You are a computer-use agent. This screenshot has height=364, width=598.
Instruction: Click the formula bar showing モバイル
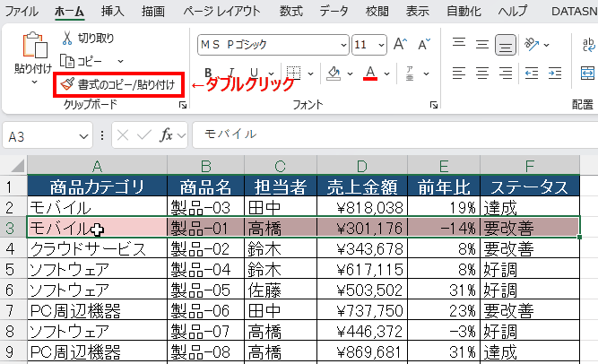click(x=395, y=134)
